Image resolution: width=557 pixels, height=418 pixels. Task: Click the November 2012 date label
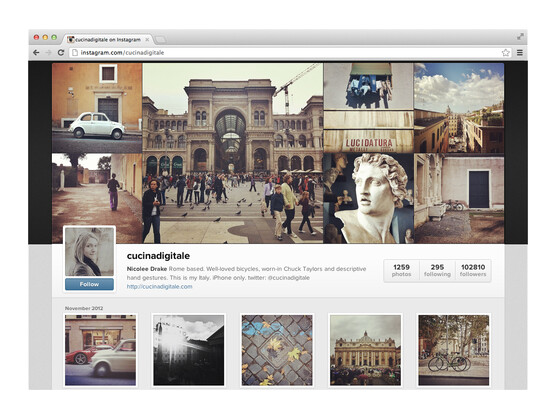(84, 308)
